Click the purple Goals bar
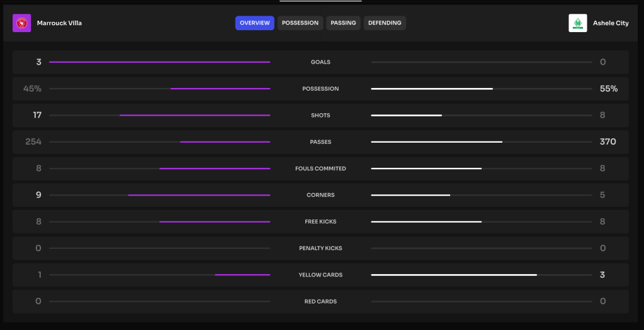Viewport: 644px width, 330px height. pyautogui.click(x=159, y=62)
